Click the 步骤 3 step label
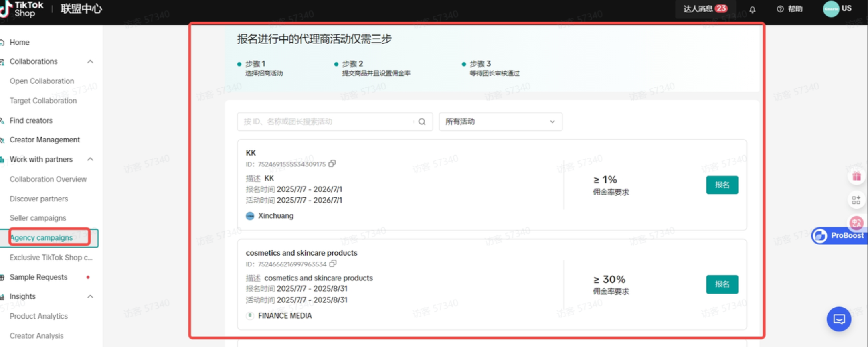The height and width of the screenshot is (347, 868). point(480,64)
